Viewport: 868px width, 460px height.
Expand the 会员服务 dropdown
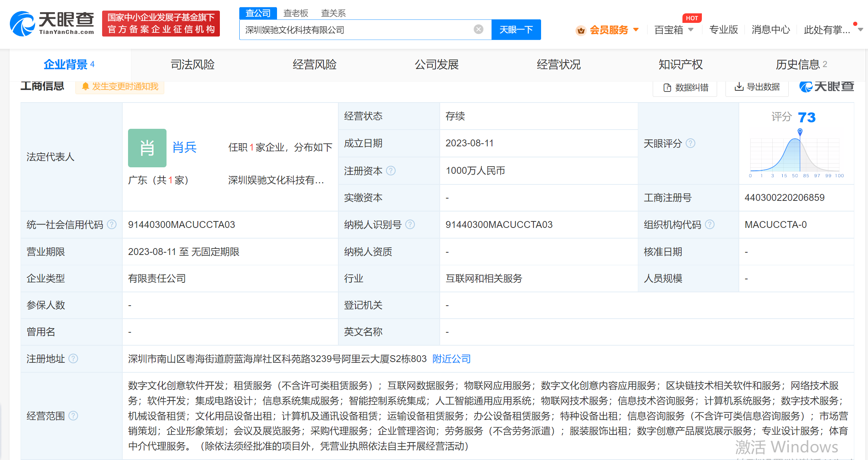coord(636,30)
